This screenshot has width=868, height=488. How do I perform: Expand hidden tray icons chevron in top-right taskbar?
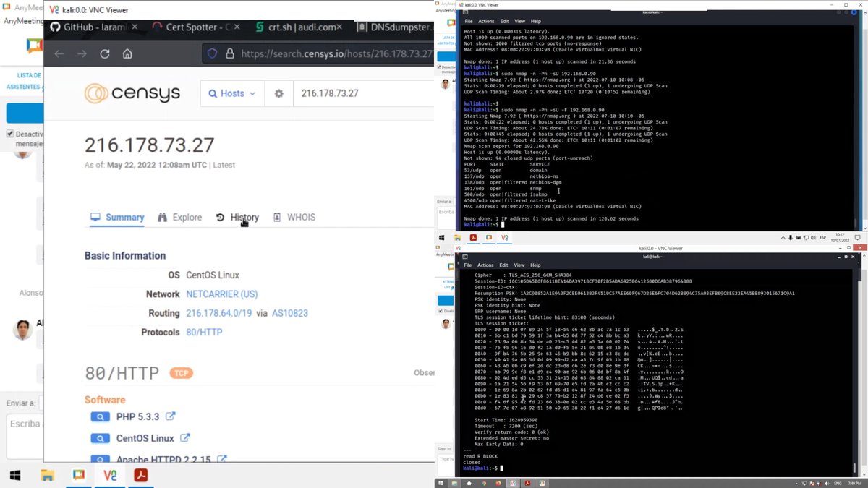[x=783, y=237]
